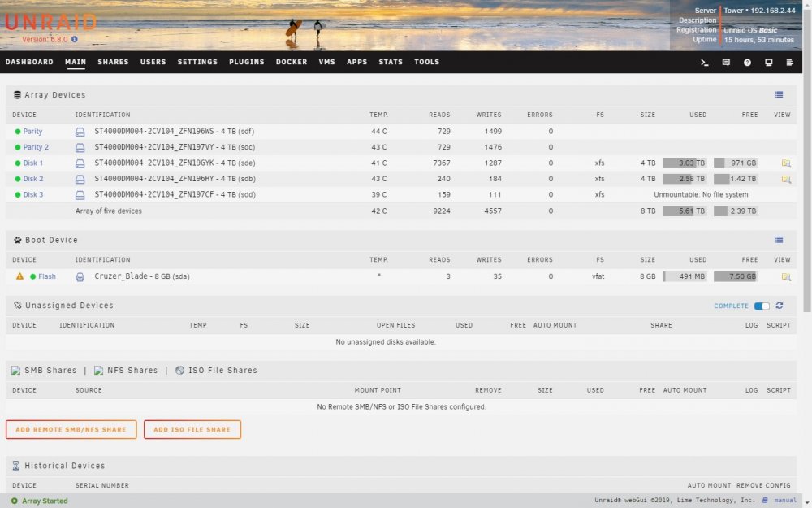Click the Historical Devices hourglass icon
812x508 pixels.
pyautogui.click(x=15, y=466)
